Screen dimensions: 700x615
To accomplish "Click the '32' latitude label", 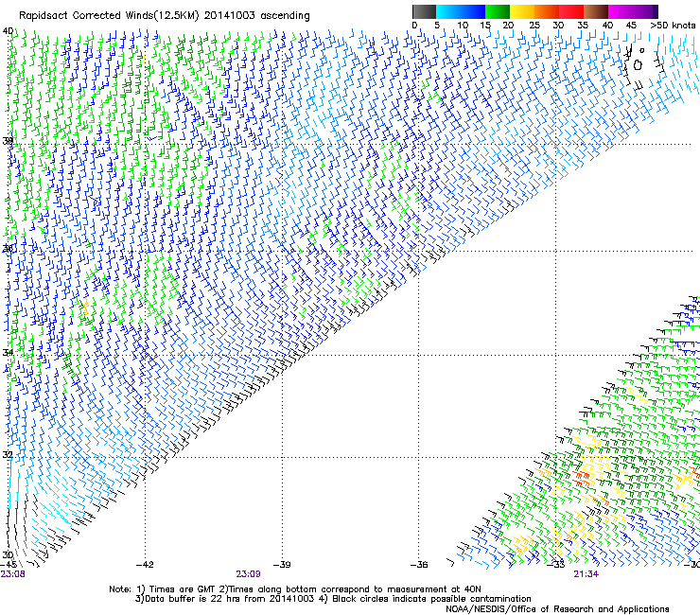I will click(8, 455).
